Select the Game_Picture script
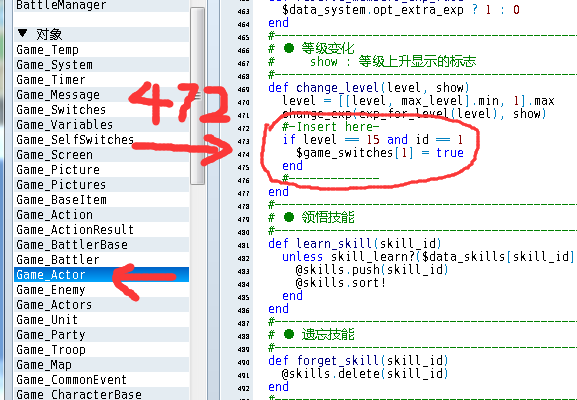 (x=101, y=170)
